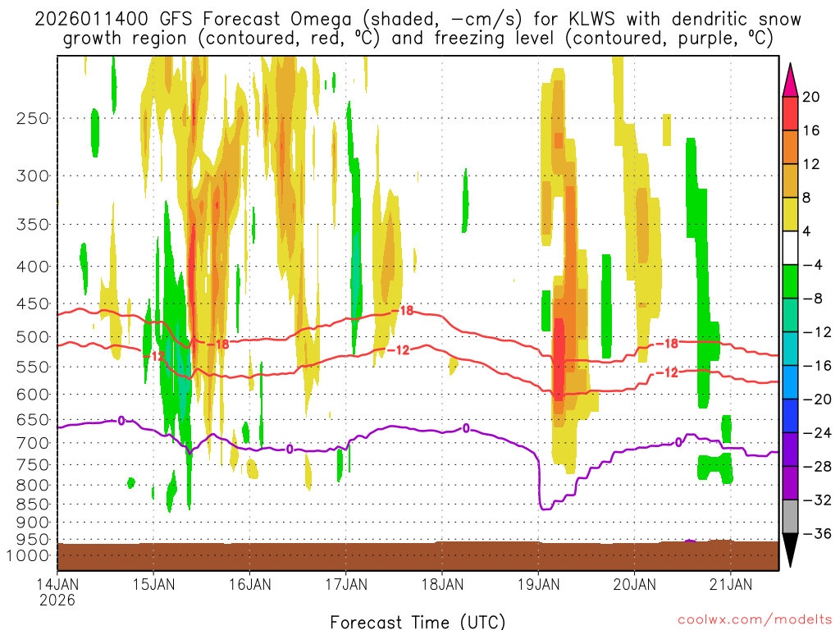Click the magenta upward arrow atop colorbar
This screenshot has height=630, width=840.
click(790, 80)
